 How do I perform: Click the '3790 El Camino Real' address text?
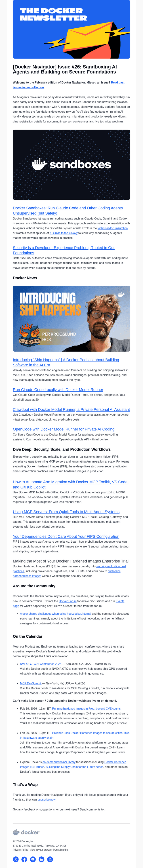(x=40, y=846)
